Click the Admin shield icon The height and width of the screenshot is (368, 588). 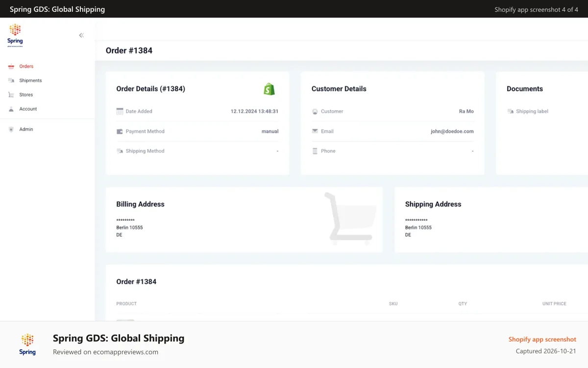(x=11, y=130)
